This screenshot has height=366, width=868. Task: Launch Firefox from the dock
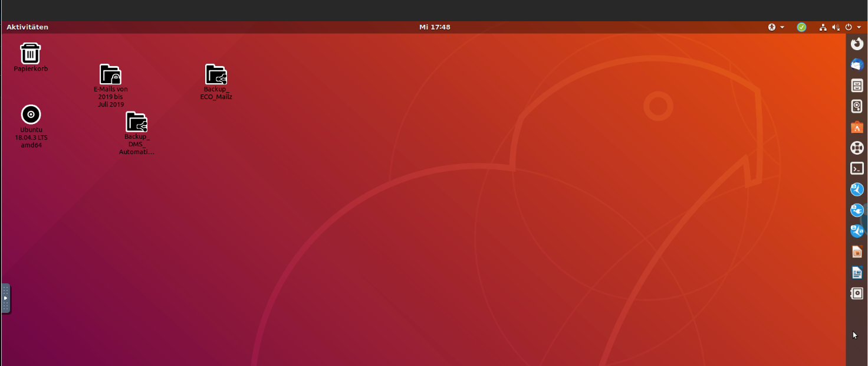click(857, 44)
